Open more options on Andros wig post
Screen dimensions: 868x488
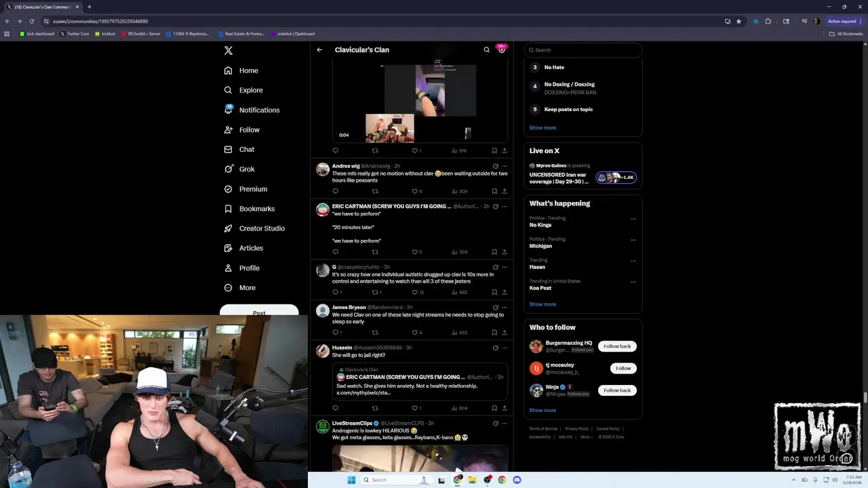click(505, 166)
